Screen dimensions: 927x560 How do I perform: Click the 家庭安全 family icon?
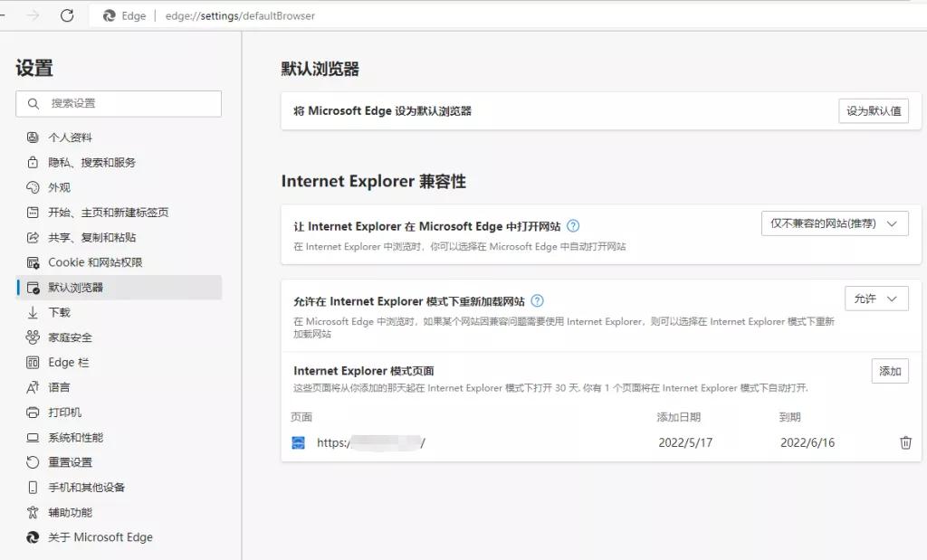(x=33, y=337)
